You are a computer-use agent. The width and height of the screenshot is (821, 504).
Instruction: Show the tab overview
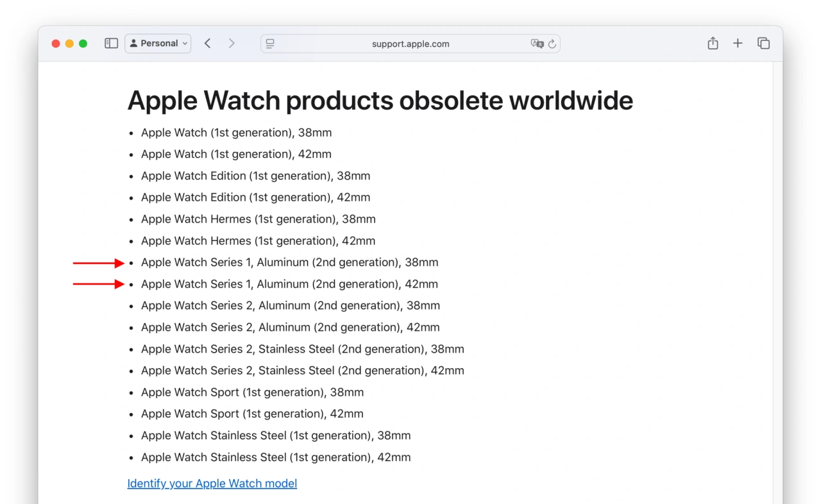[x=764, y=43]
